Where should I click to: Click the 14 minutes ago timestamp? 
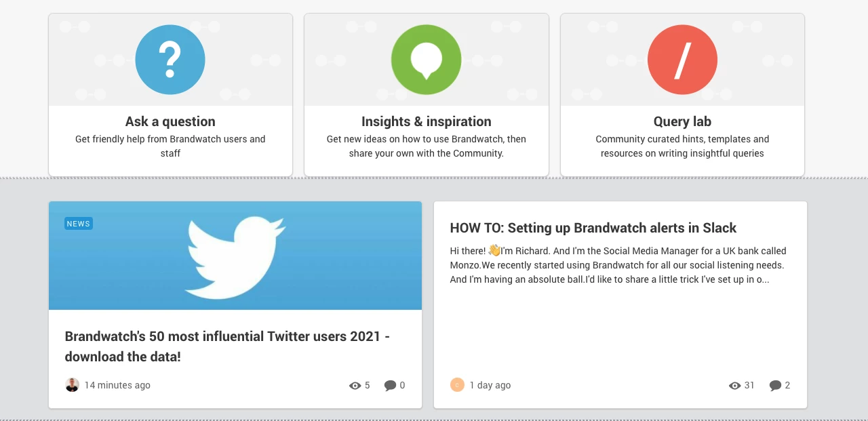pyautogui.click(x=117, y=385)
